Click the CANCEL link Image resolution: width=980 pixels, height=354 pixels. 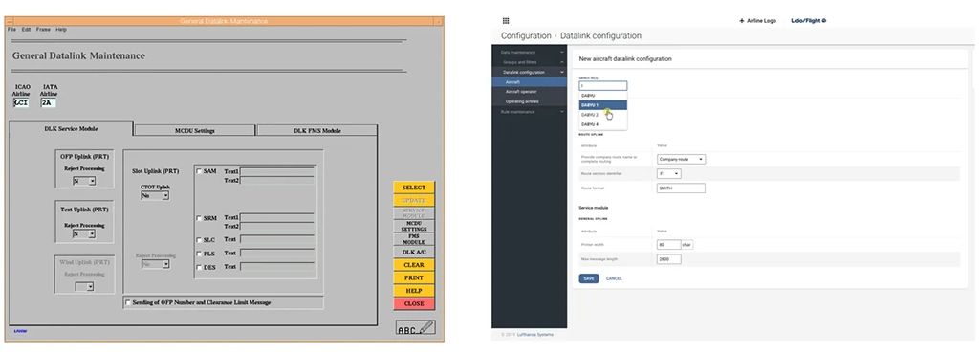(x=614, y=278)
